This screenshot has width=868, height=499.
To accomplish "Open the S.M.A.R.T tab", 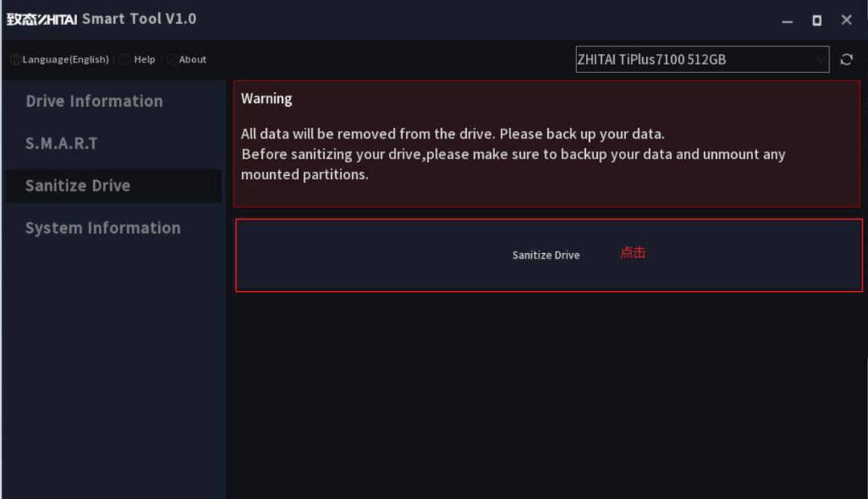I will pos(61,143).
